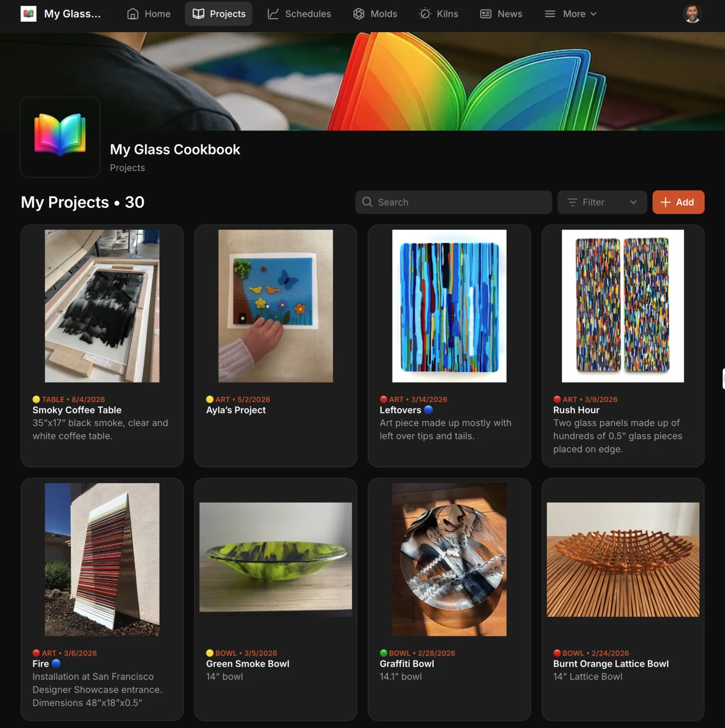Open Smoky Coffee Table thumbnail

click(102, 306)
